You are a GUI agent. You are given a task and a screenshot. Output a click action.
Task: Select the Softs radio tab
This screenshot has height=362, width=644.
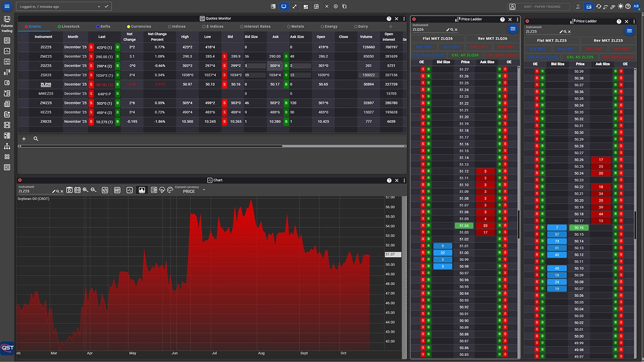coord(103,26)
